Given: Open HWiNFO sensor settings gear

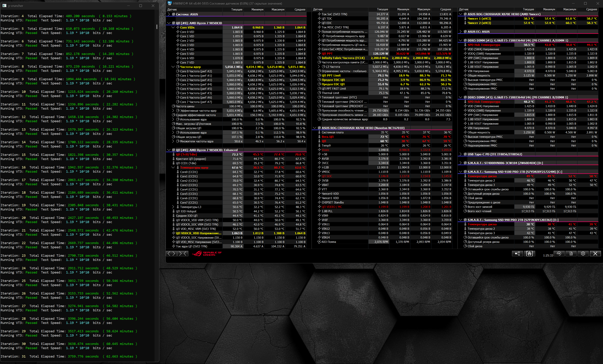Looking at the screenshot, I should tap(583, 254).
